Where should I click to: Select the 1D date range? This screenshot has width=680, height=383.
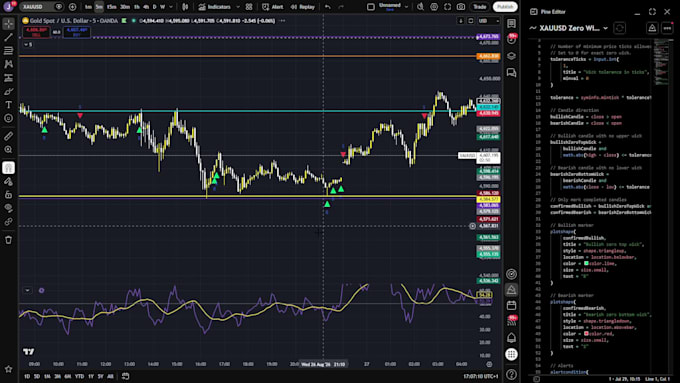point(27,376)
